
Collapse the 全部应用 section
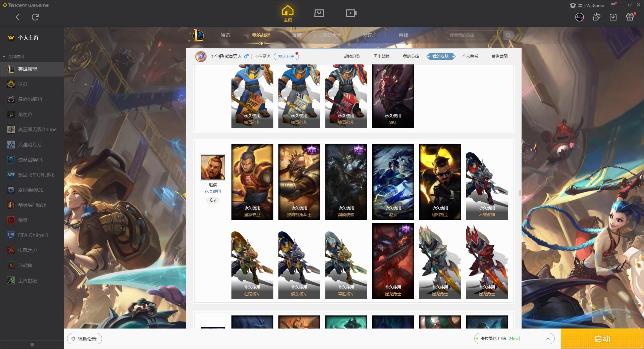pyautogui.click(x=13, y=56)
